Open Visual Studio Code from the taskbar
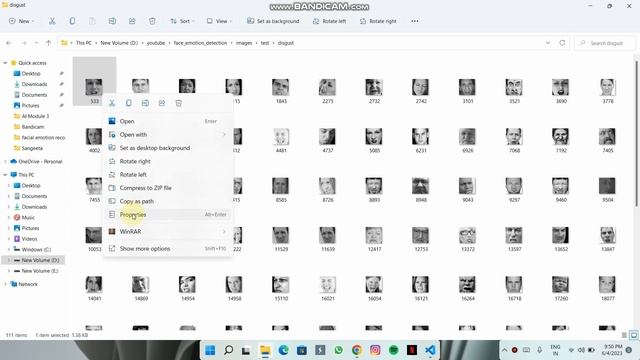This screenshot has width=640, height=360. pos(430,350)
